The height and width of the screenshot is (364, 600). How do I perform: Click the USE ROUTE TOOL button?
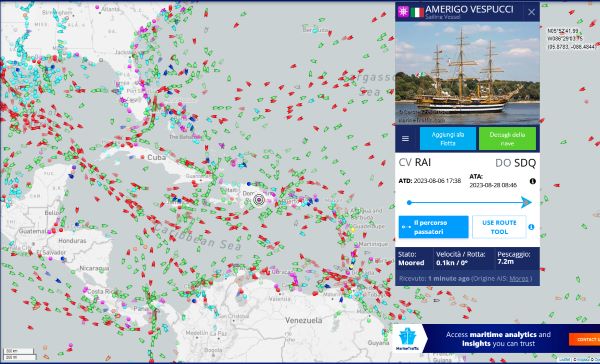(499, 227)
